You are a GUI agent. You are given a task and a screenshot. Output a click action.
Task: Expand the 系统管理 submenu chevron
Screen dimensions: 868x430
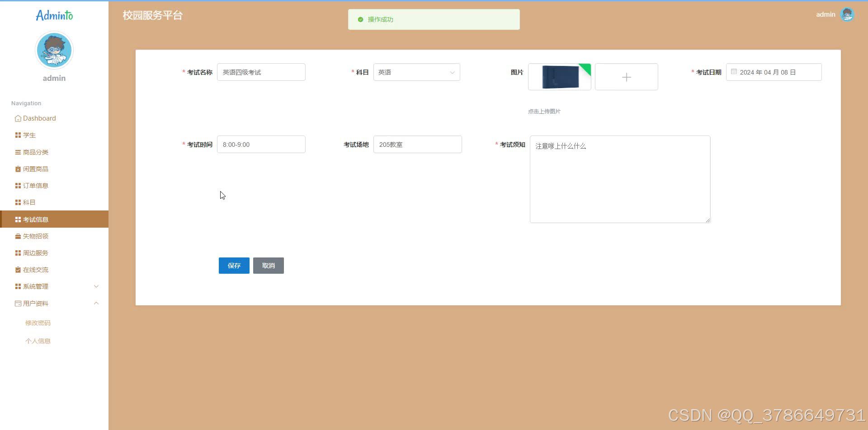[96, 286]
